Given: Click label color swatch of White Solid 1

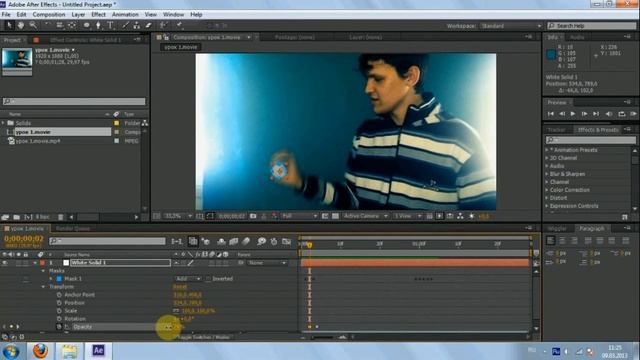Looking at the screenshot, I should point(42,263).
